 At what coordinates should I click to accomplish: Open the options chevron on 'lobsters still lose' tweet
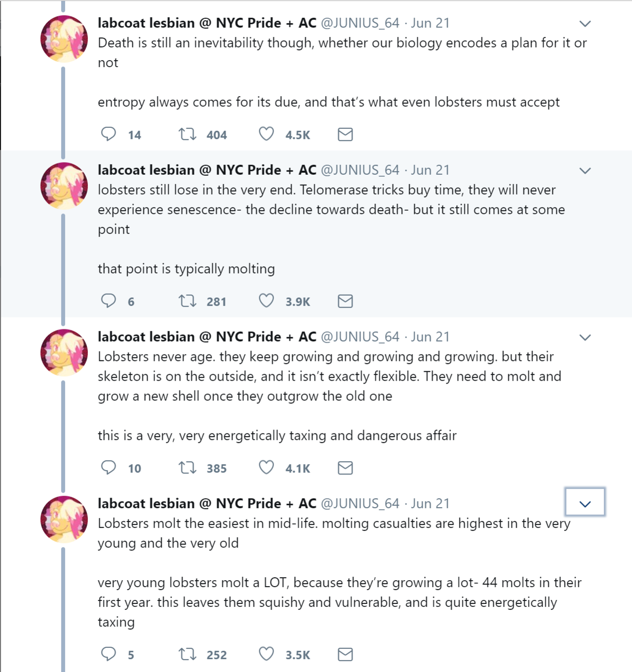point(585,171)
